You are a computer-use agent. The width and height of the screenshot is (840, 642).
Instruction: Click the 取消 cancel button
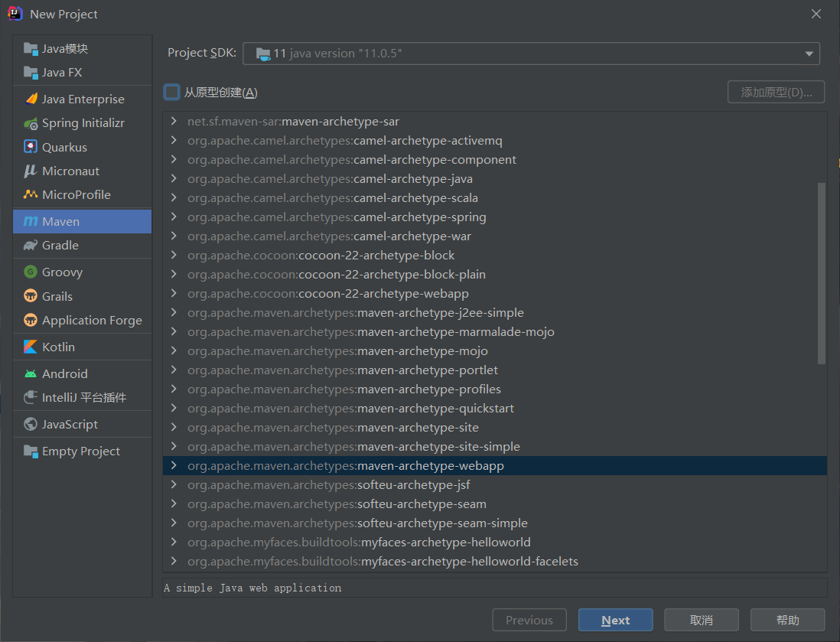coord(702,620)
